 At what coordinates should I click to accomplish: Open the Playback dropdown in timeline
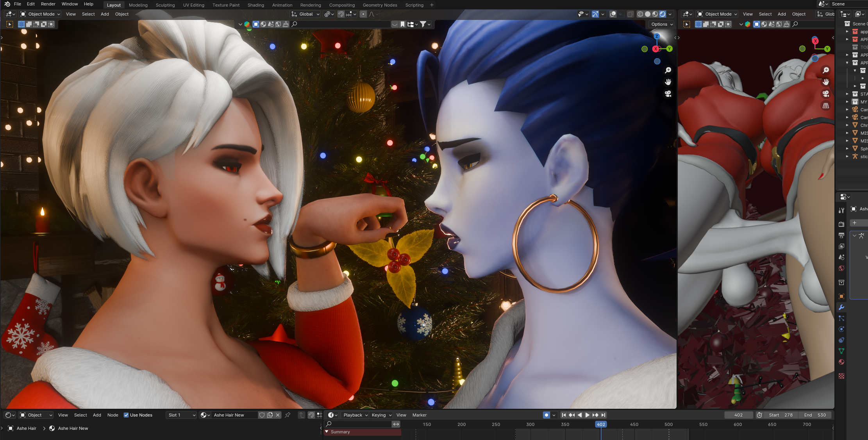point(355,415)
